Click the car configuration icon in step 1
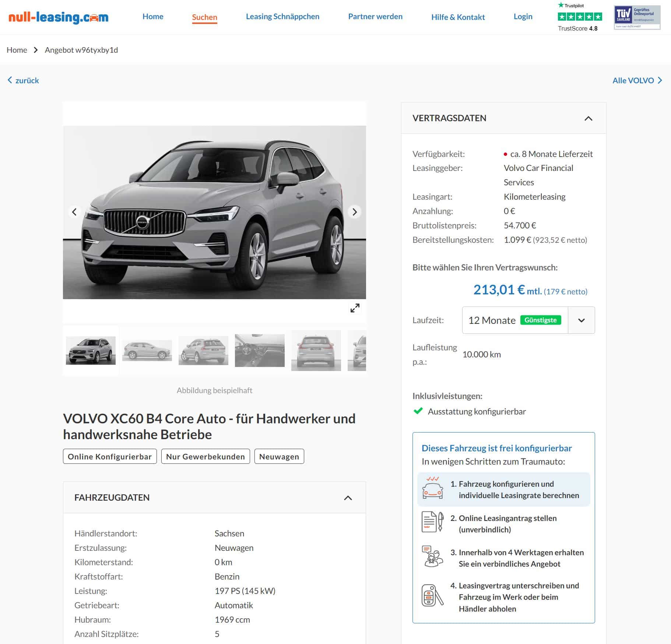 [x=432, y=488]
